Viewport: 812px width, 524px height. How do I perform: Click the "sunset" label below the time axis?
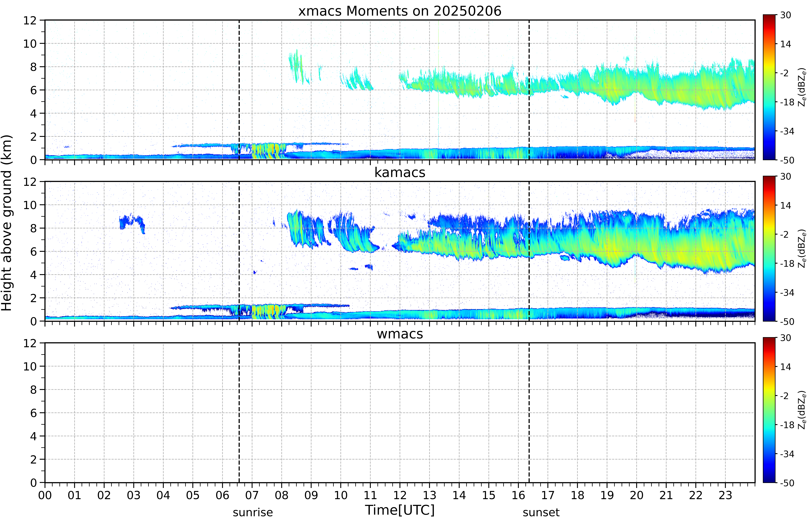[541, 512]
